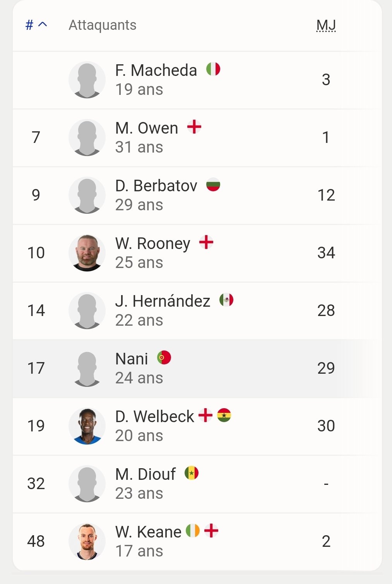Click England flag beside M. Owen
This screenshot has width=392, height=584.
coord(194,127)
